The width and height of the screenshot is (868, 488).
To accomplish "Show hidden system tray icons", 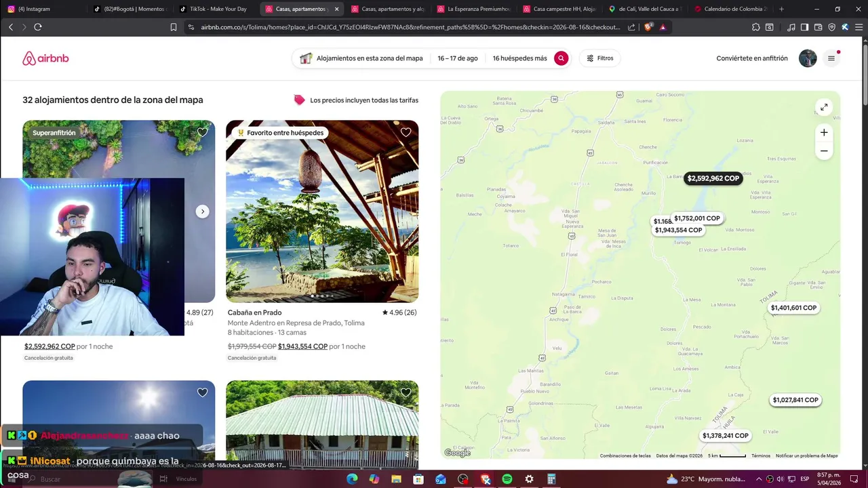I will tap(759, 479).
